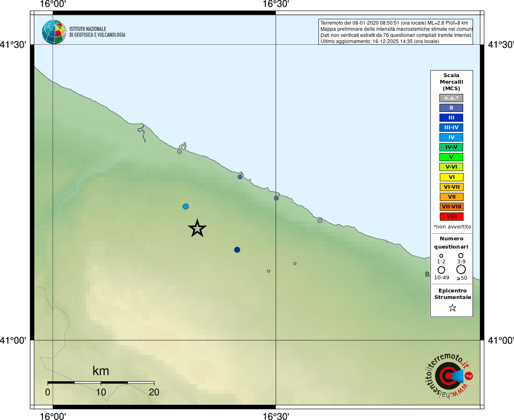Click the earthquake info text box

396,32
